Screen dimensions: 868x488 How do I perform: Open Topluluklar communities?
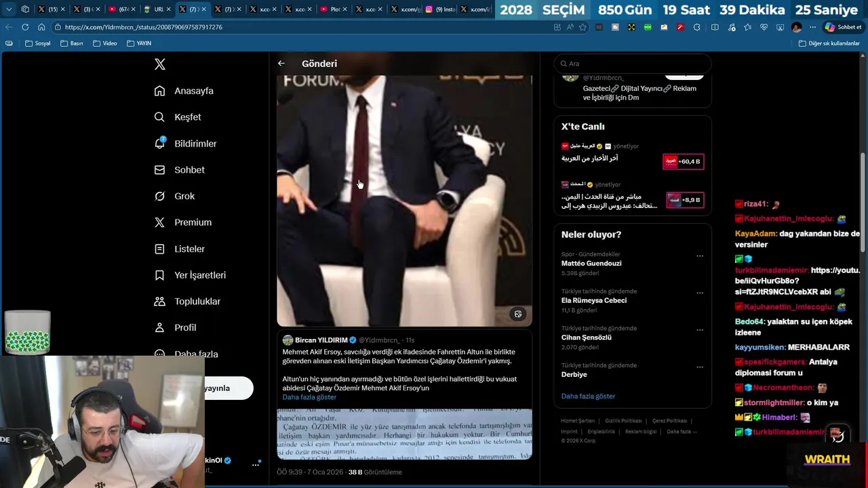[x=187, y=302]
